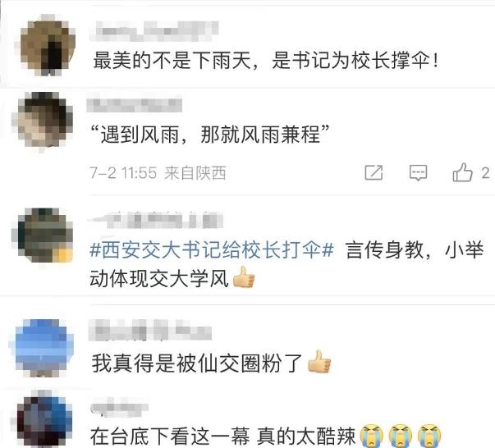
Task: Select the comment "我真得是被仙交圈粉了"
Action: pos(197,363)
